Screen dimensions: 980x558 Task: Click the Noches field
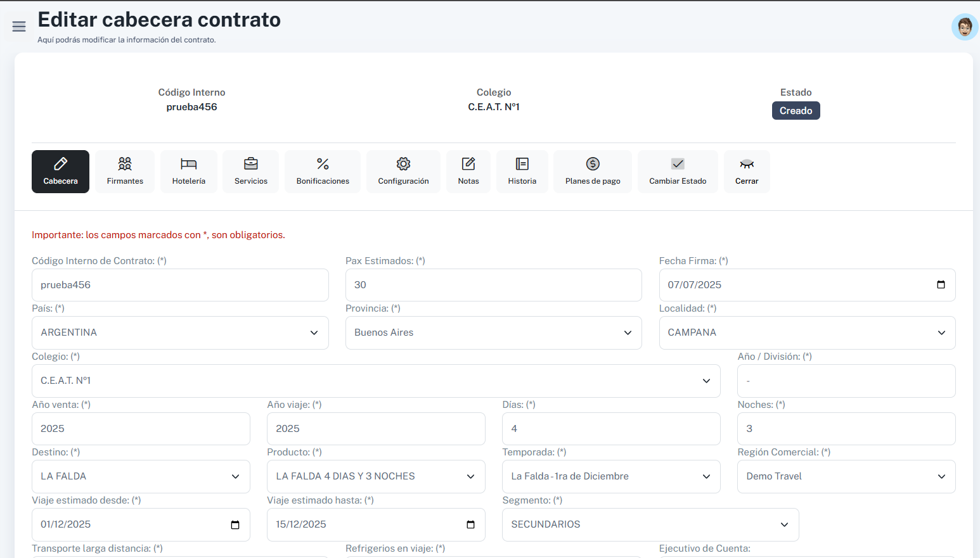point(846,429)
